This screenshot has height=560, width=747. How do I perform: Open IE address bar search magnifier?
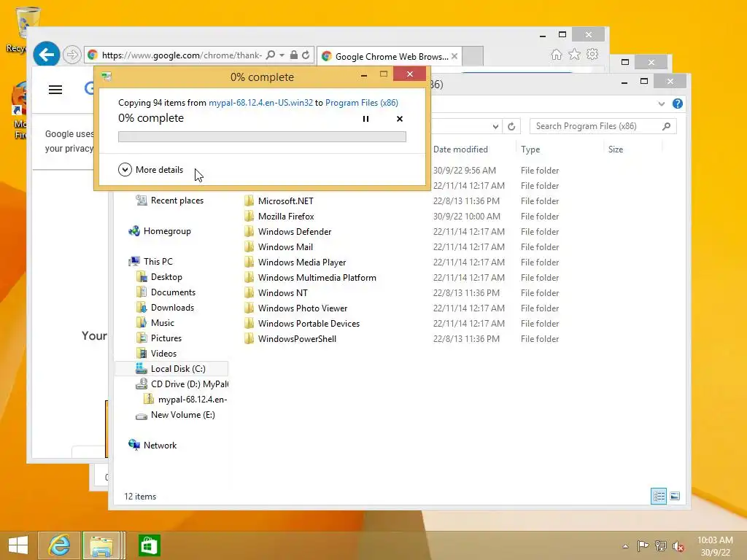(271, 55)
